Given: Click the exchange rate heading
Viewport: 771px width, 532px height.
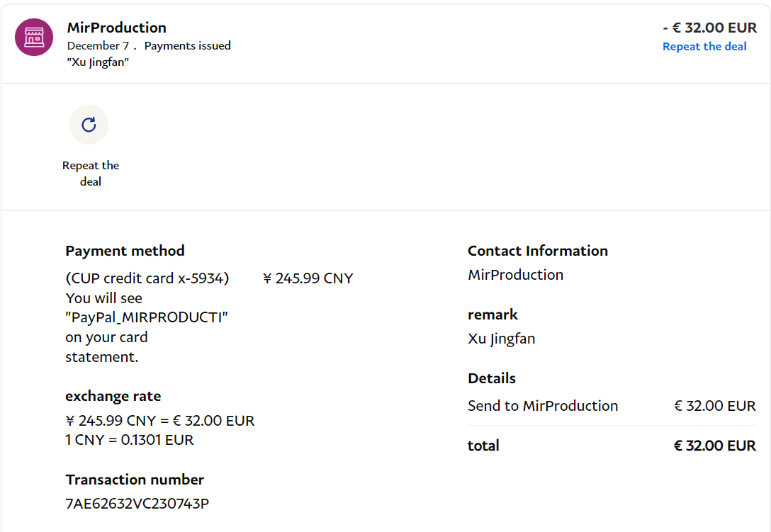Looking at the screenshot, I should click(113, 396).
